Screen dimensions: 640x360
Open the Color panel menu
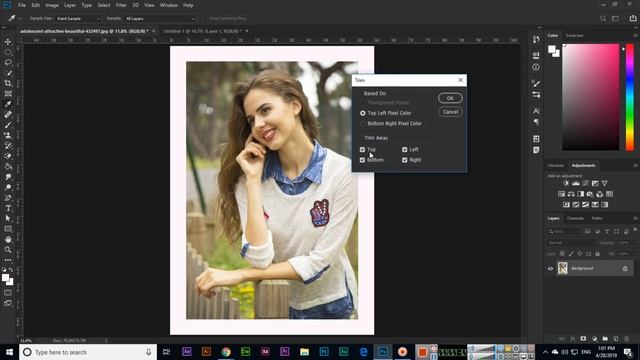tap(635, 36)
